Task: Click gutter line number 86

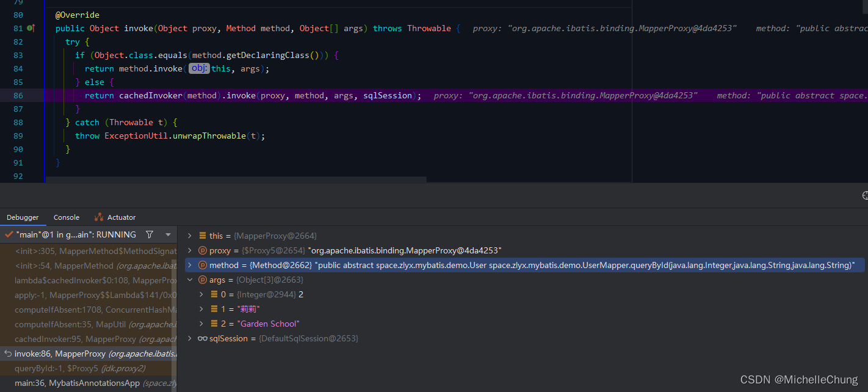Action: (18, 95)
